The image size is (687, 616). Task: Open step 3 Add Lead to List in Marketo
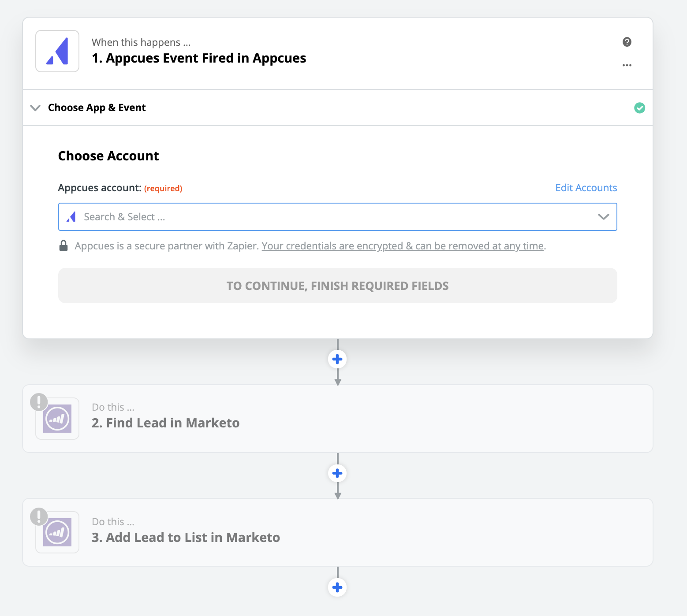click(337, 532)
